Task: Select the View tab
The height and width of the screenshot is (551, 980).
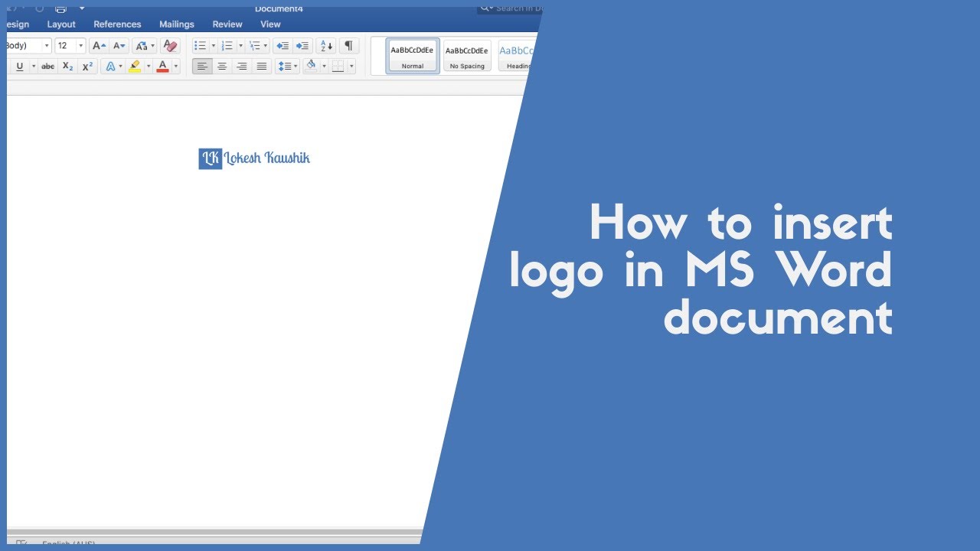Action: pyautogui.click(x=270, y=24)
